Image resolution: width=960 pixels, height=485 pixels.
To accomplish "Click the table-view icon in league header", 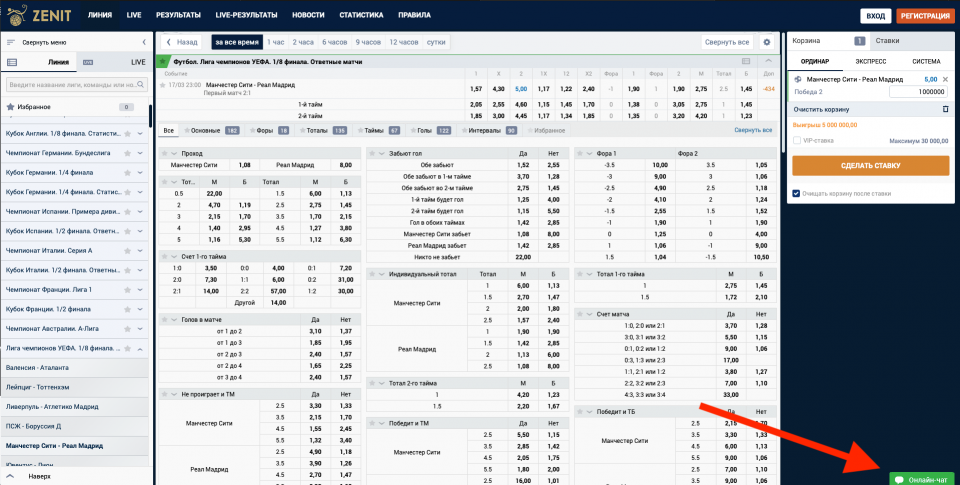I will [x=746, y=61].
